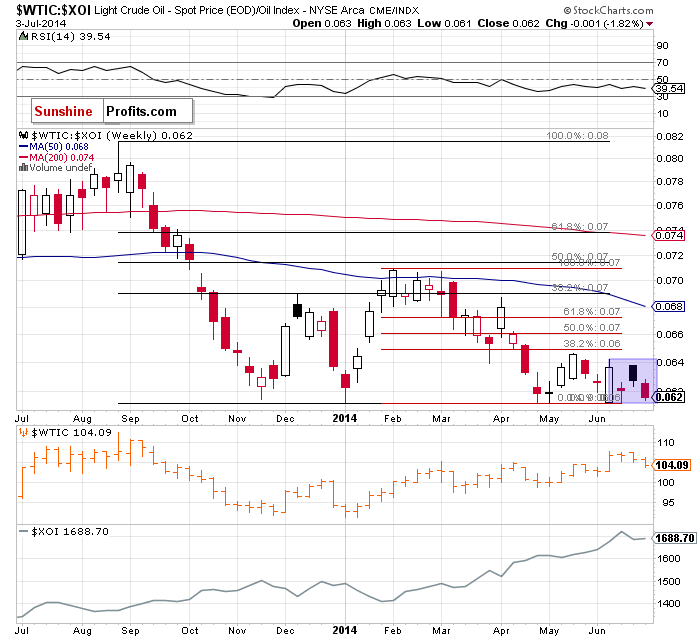Image resolution: width=700 pixels, height=639 pixels.
Task: Click the orange OHLC bar icon beside $WTIC
Action: 24,432
